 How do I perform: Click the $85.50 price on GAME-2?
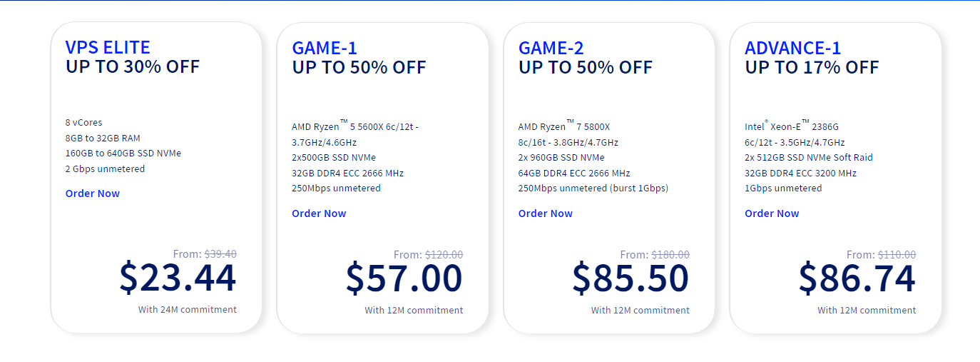tap(631, 278)
